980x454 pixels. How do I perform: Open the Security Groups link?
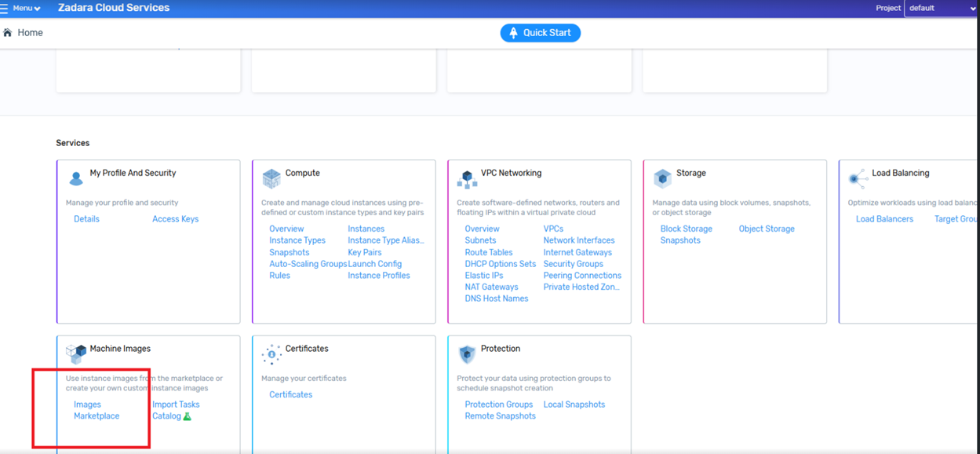point(574,264)
